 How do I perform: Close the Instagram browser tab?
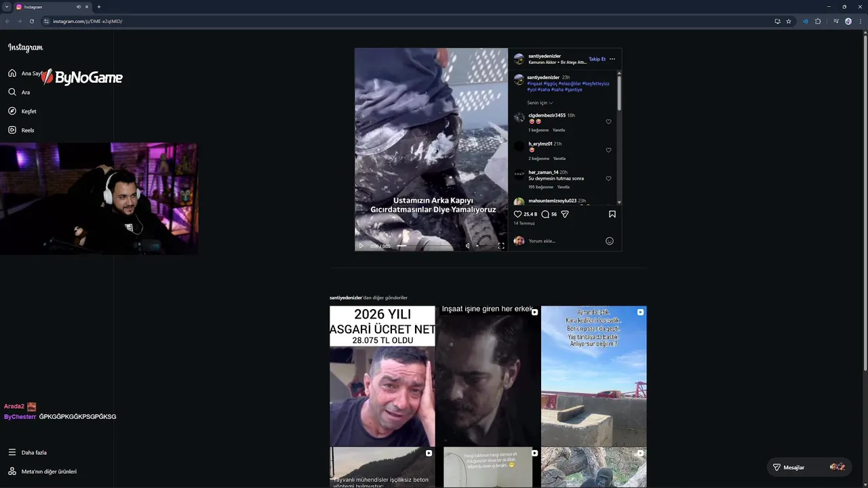[87, 7]
